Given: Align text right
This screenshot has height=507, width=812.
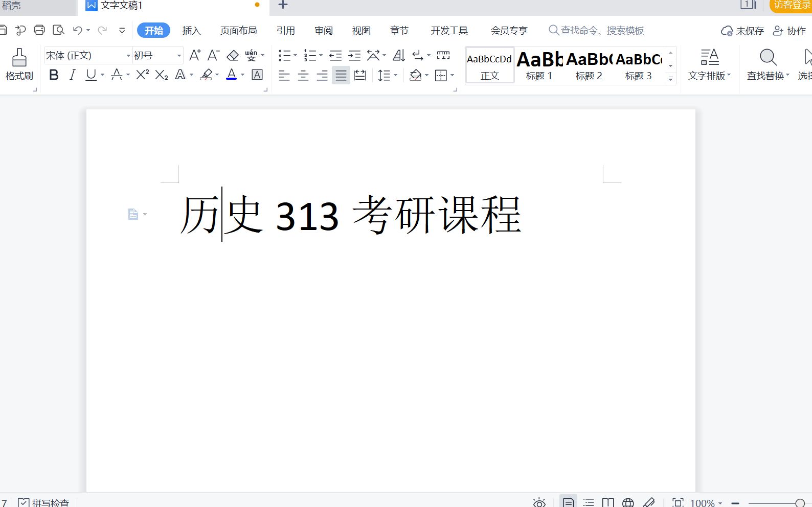Looking at the screenshot, I should (x=322, y=76).
